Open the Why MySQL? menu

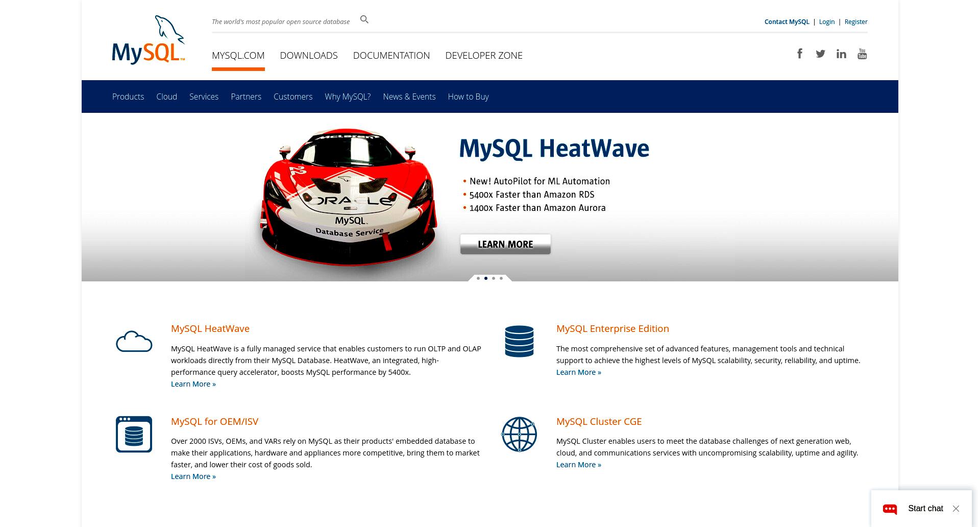[x=348, y=97]
